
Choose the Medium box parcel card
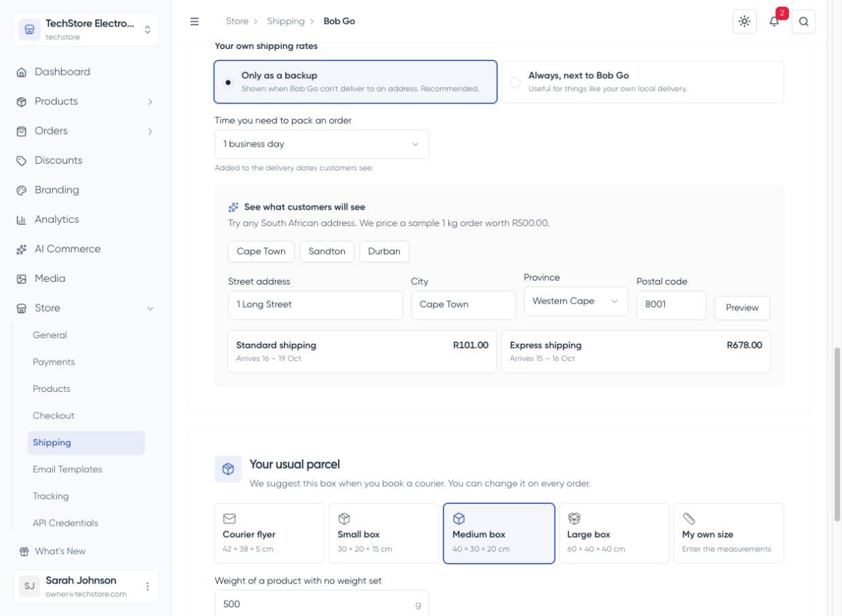tap(499, 533)
